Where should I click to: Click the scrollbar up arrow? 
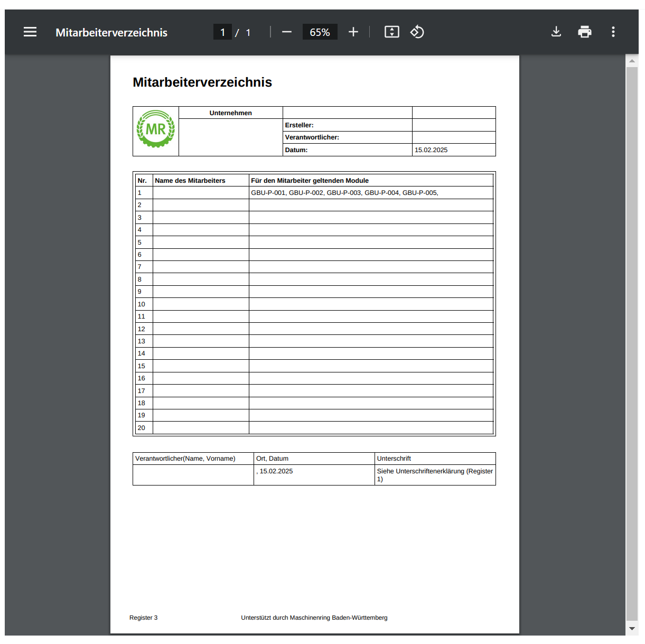point(632,61)
